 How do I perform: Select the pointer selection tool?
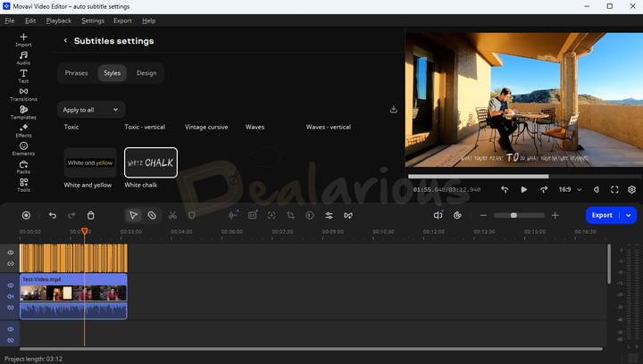133,215
